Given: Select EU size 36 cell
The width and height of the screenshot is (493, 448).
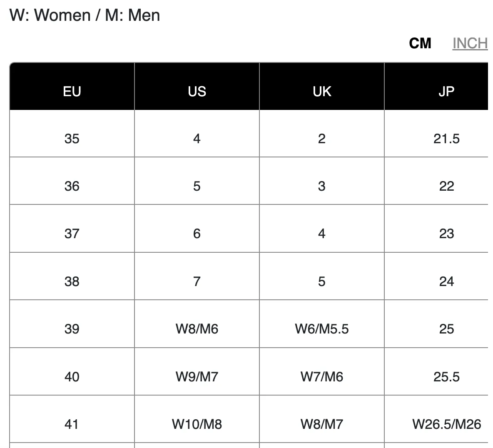Looking at the screenshot, I should 72,181.
